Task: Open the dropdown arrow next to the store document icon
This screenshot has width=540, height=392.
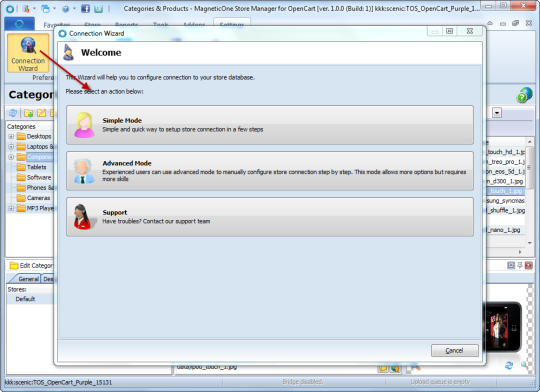Action: tap(34, 9)
